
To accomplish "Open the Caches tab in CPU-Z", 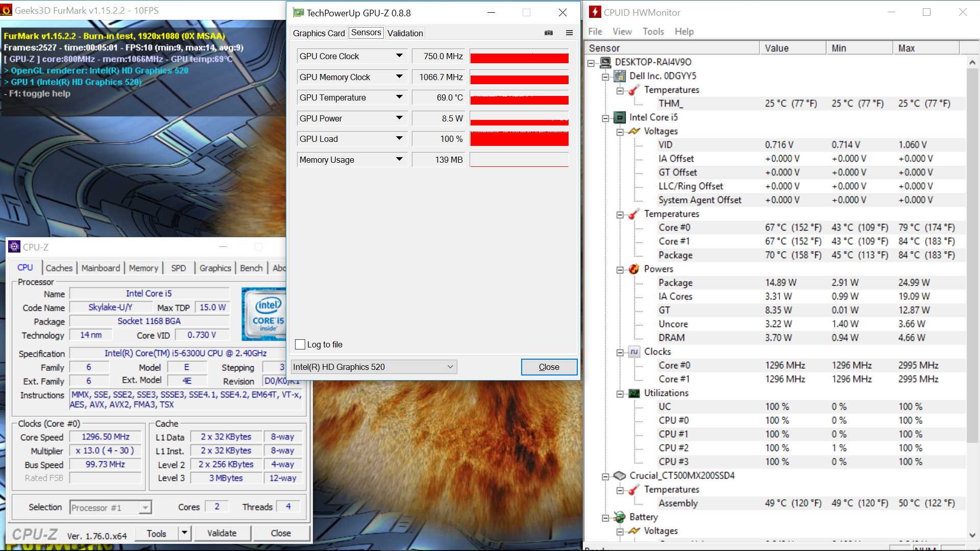I will pos(59,268).
